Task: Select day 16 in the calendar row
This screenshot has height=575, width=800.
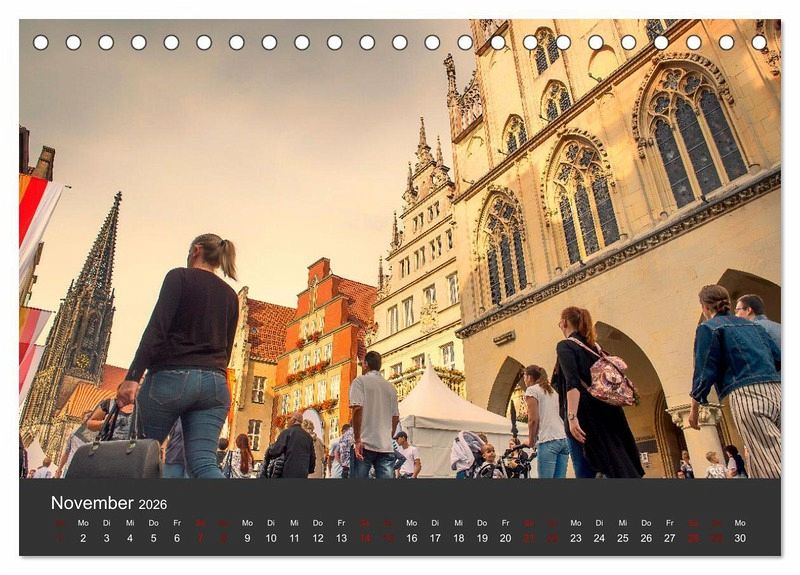Action: tap(412, 538)
